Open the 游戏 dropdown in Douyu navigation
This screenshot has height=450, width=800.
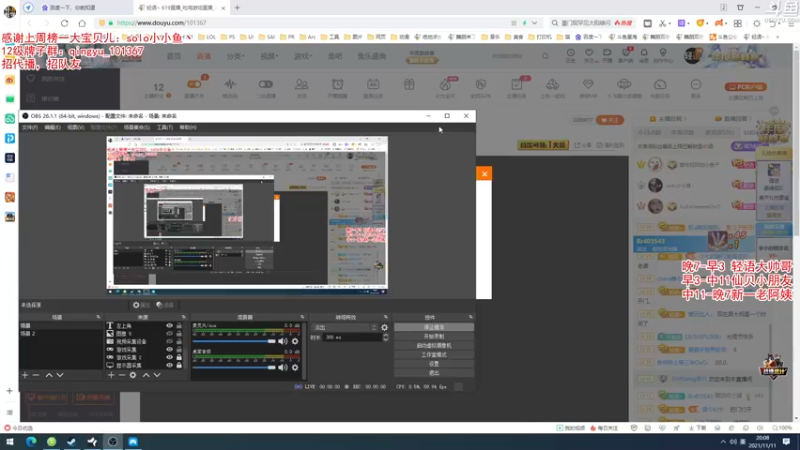pos(303,56)
